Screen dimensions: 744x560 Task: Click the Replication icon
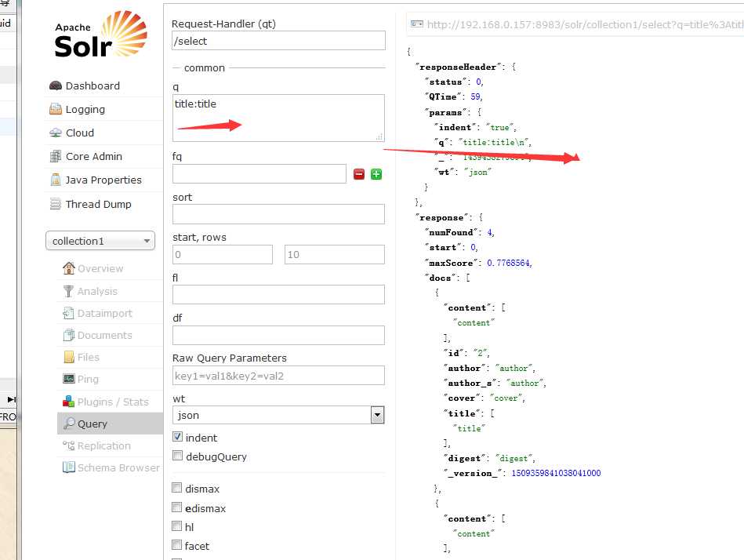(69, 445)
